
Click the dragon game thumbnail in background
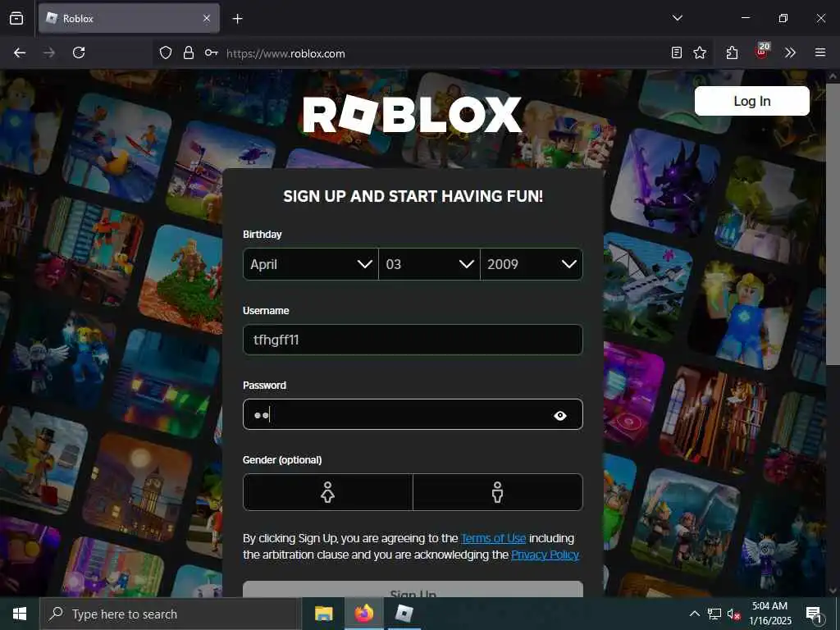[x=666, y=182]
